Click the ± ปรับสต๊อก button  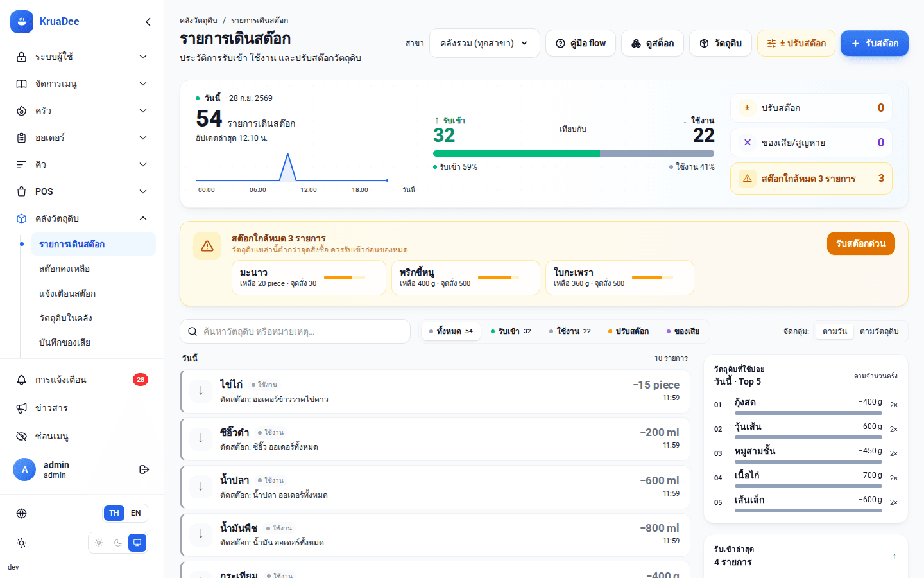click(x=796, y=43)
